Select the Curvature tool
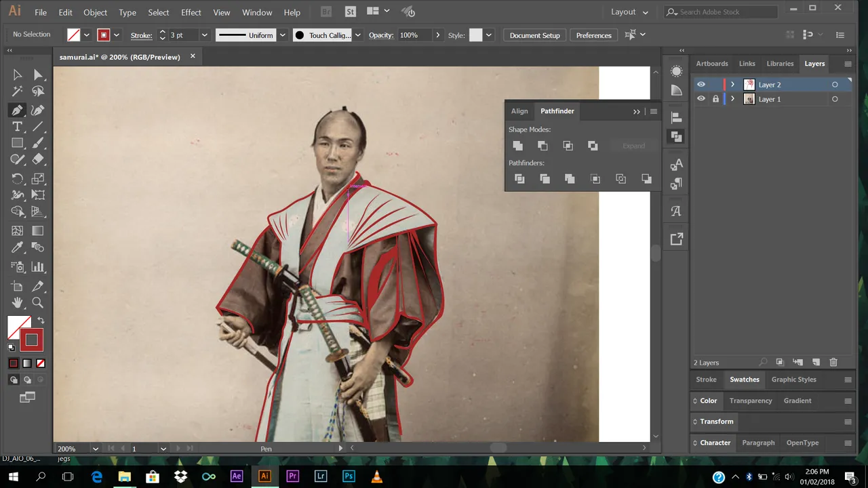Screen dimensions: 868x488 click(38, 110)
